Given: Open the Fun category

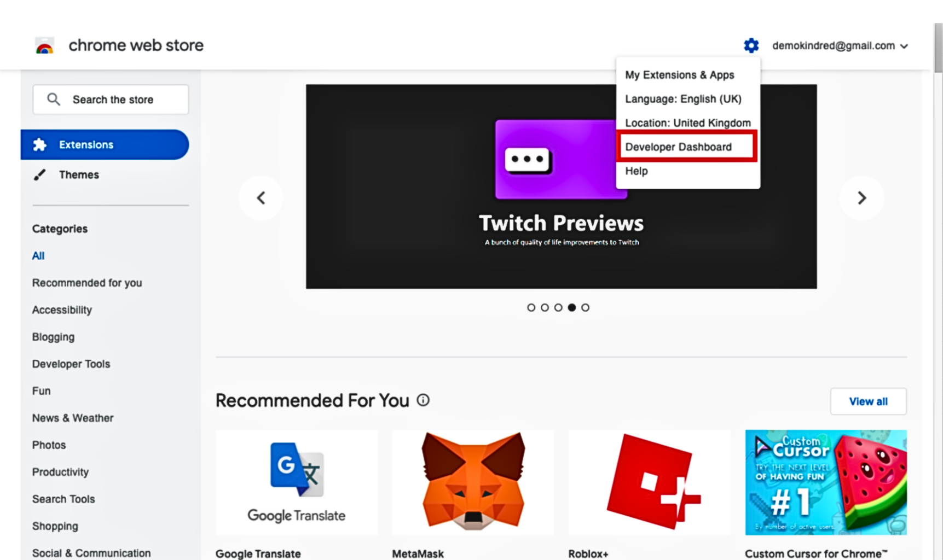Looking at the screenshot, I should [x=41, y=390].
